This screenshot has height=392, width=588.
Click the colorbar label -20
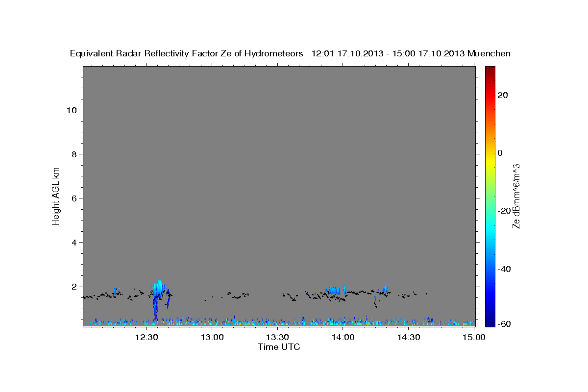point(504,211)
